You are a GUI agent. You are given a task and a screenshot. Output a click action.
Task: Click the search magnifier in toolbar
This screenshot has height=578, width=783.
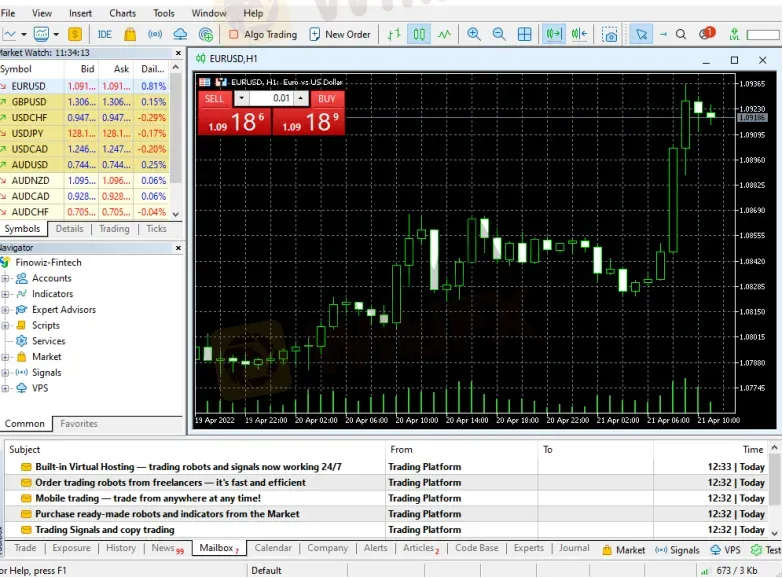[681, 34]
